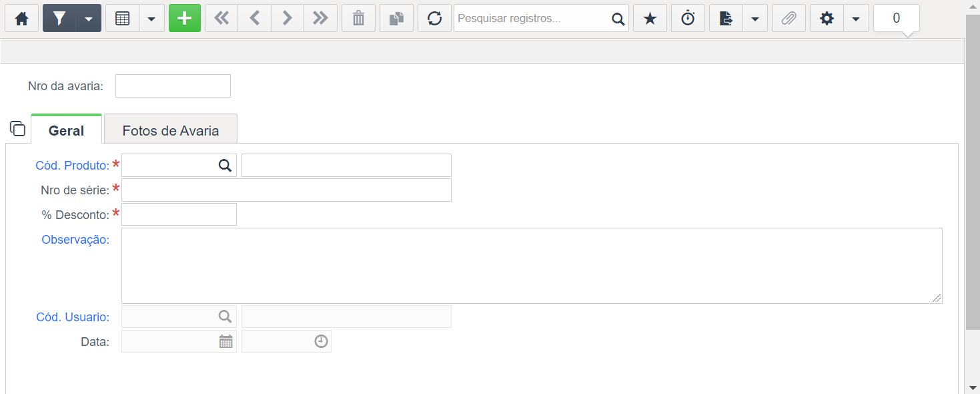980x394 pixels.
Task: Mark as favorite with star icon
Action: [650, 19]
